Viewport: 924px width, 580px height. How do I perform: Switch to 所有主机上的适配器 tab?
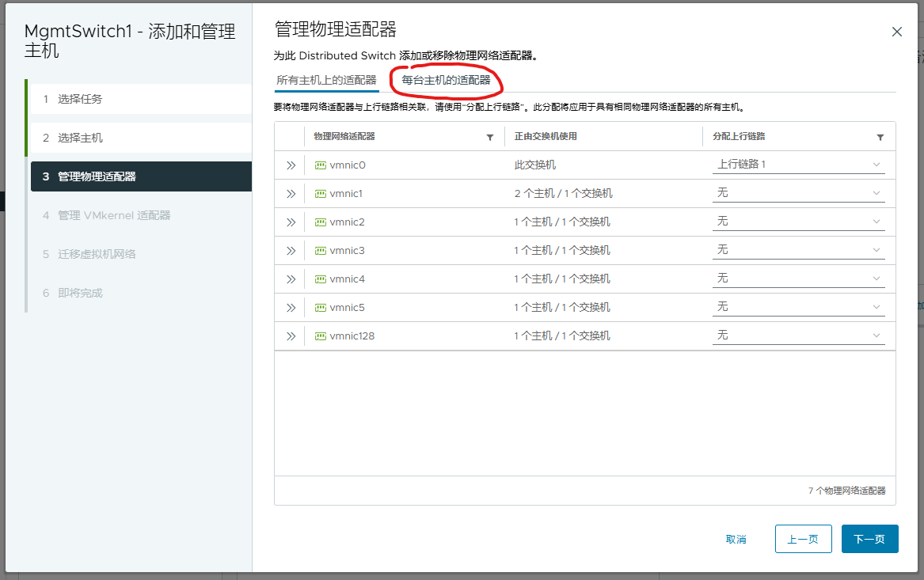(326, 80)
